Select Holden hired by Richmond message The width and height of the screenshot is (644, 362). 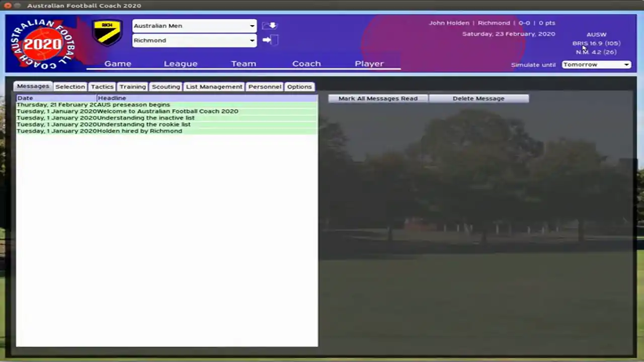click(167, 131)
